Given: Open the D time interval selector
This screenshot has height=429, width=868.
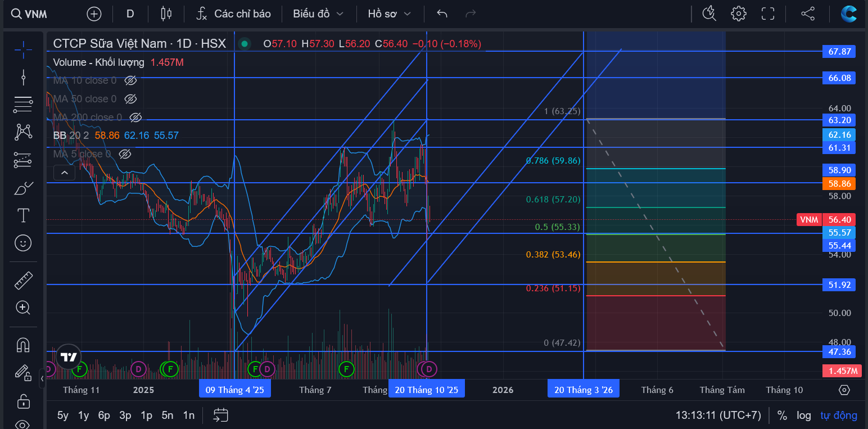Looking at the screenshot, I should pos(130,14).
